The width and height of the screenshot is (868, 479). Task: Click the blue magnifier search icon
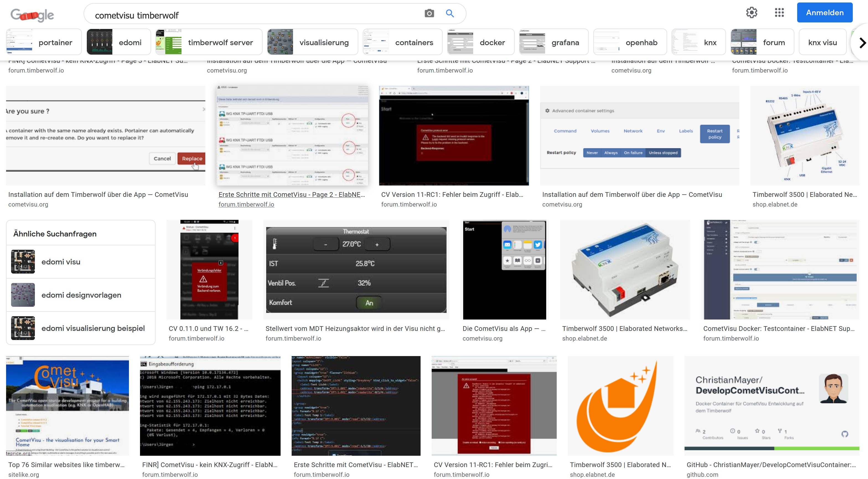(450, 14)
